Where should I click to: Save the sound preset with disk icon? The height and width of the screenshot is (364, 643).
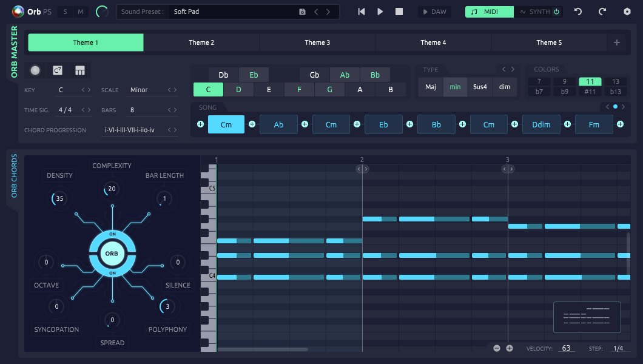[303, 12]
